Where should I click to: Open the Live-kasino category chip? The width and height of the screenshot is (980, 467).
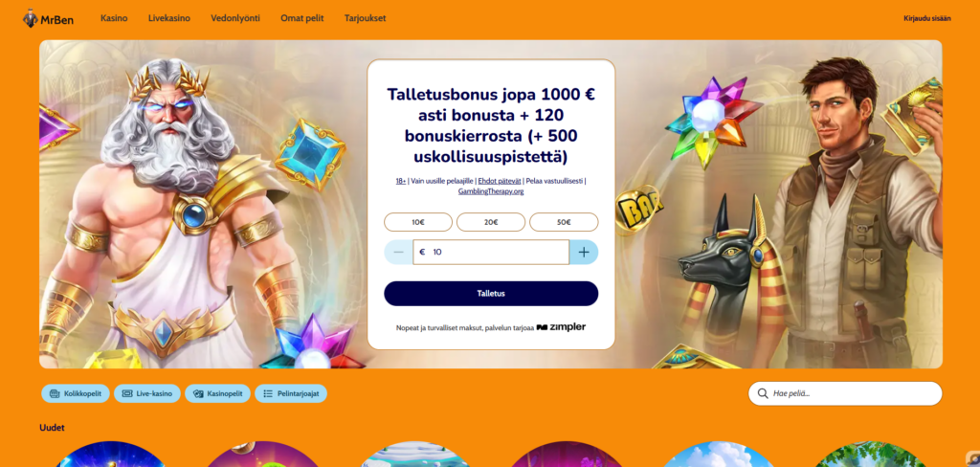(x=146, y=393)
